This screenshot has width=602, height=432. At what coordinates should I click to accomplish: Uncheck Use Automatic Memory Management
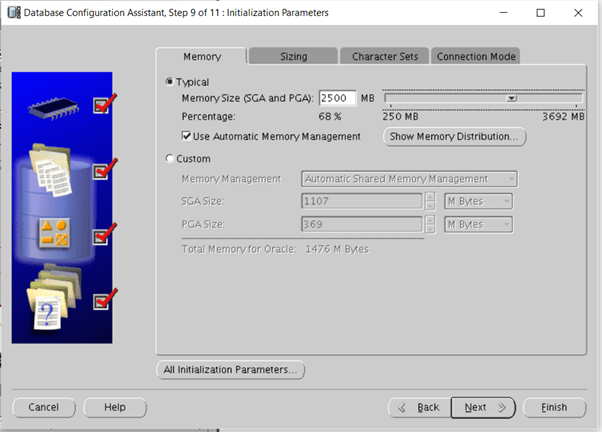tap(187, 136)
